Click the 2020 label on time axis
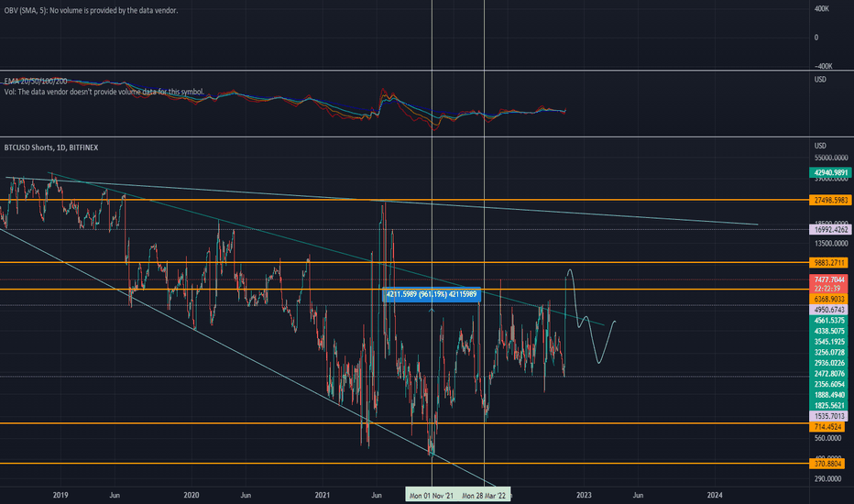This screenshot has width=854, height=504. click(192, 495)
